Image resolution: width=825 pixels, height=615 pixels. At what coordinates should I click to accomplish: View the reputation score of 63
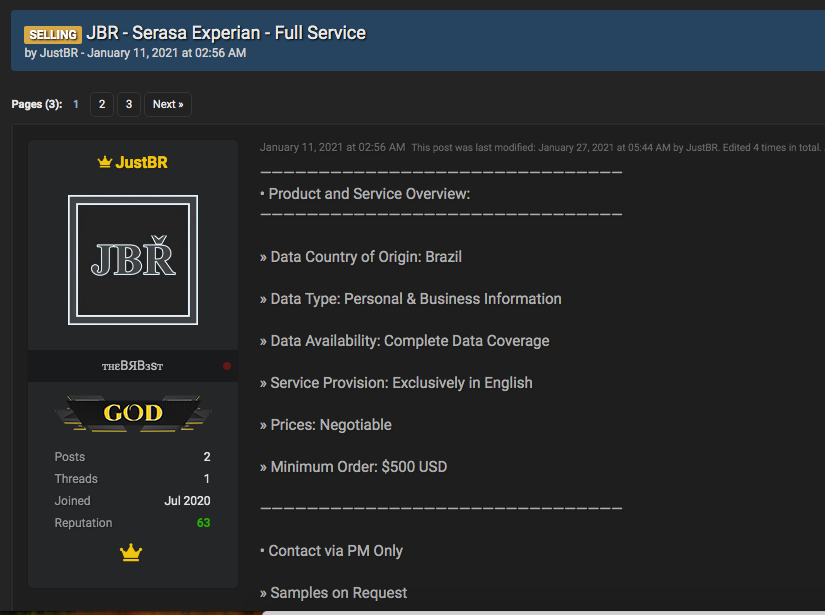(x=203, y=523)
